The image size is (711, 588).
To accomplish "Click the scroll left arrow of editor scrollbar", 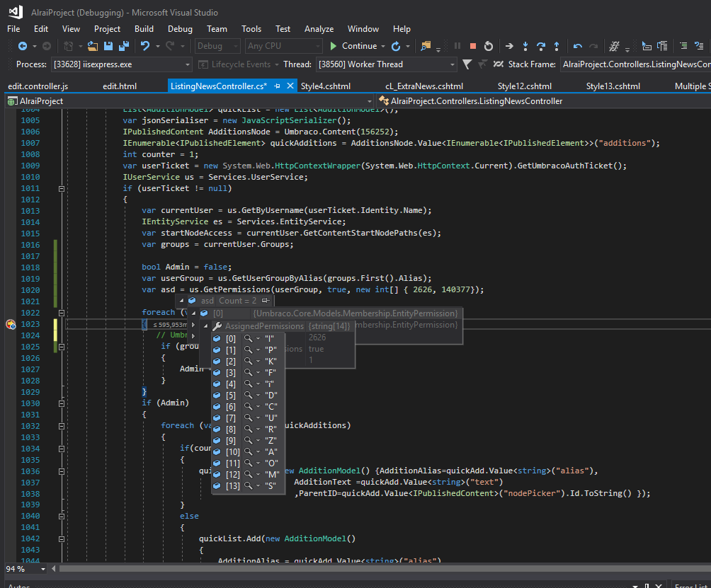I will coord(54,568).
